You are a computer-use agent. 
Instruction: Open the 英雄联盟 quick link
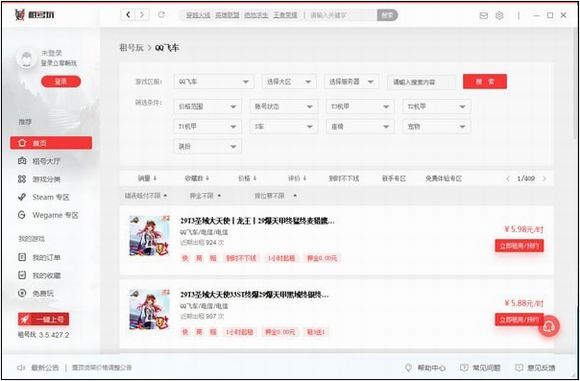pyautogui.click(x=227, y=15)
